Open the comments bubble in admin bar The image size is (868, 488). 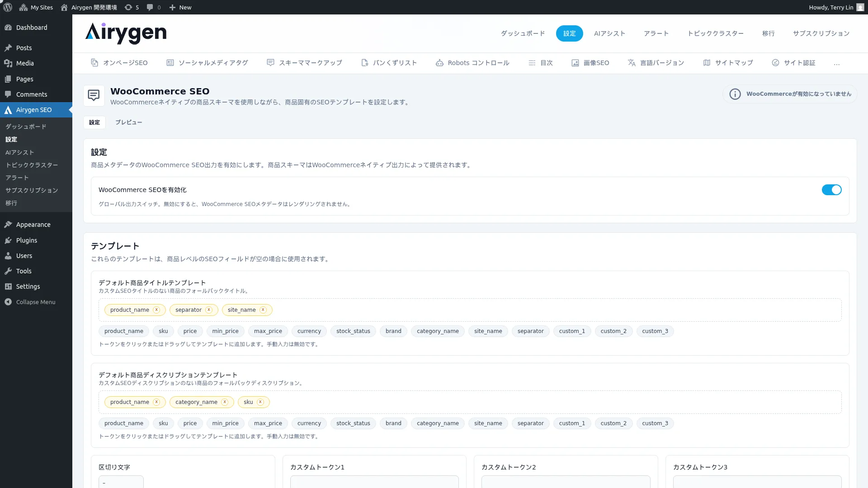tap(154, 7)
